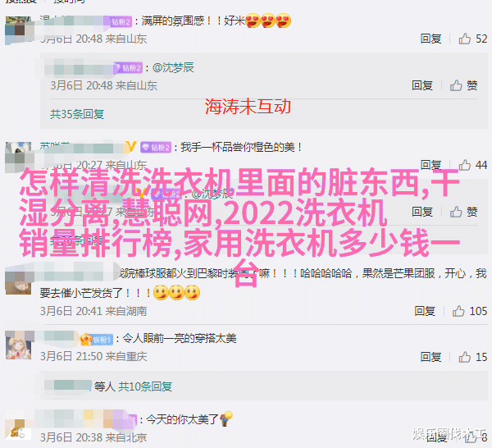
Task: Like the comment with 105 likes
Action: pyautogui.click(x=458, y=311)
